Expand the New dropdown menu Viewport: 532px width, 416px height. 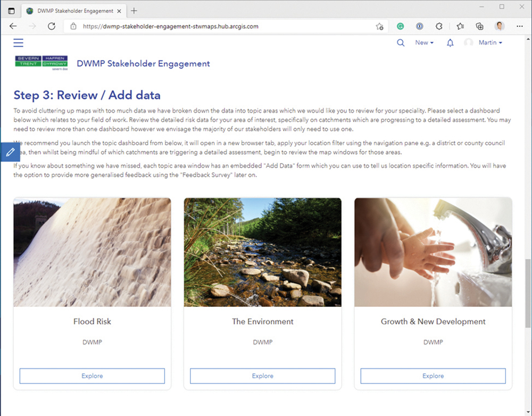[424, 43]
